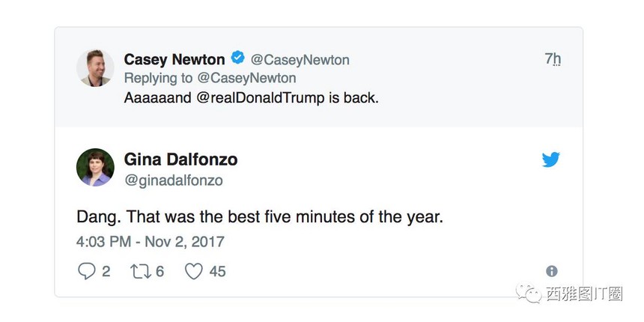
Task: Like the tweet with the heart icon
Action: (x=194, y=271)
